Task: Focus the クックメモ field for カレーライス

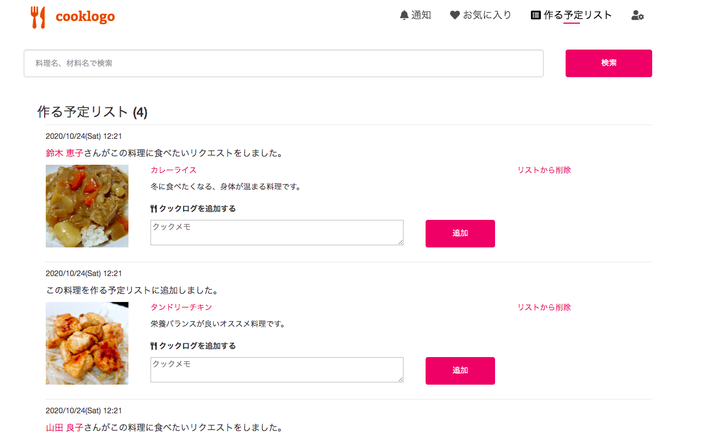Action: coord(276,233)
